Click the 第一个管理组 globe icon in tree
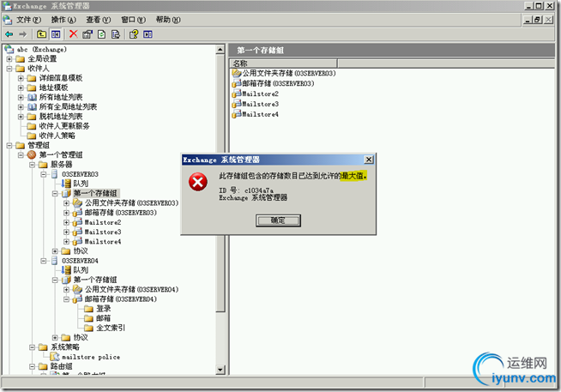Viewport: 561px width, 392px height. point(32,155)
